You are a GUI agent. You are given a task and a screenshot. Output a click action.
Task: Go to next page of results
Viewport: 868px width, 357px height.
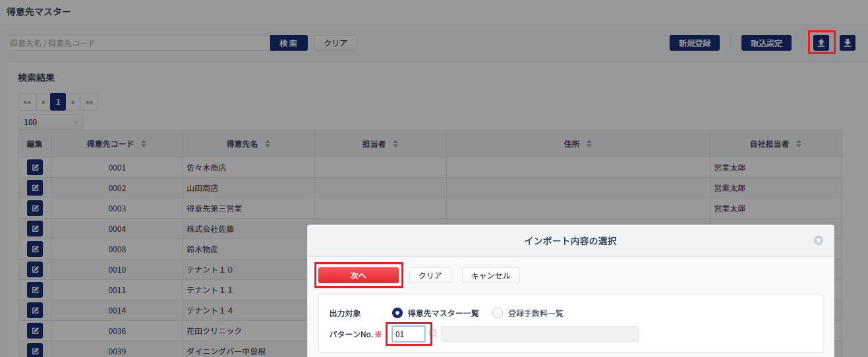(x=73, y=102)
